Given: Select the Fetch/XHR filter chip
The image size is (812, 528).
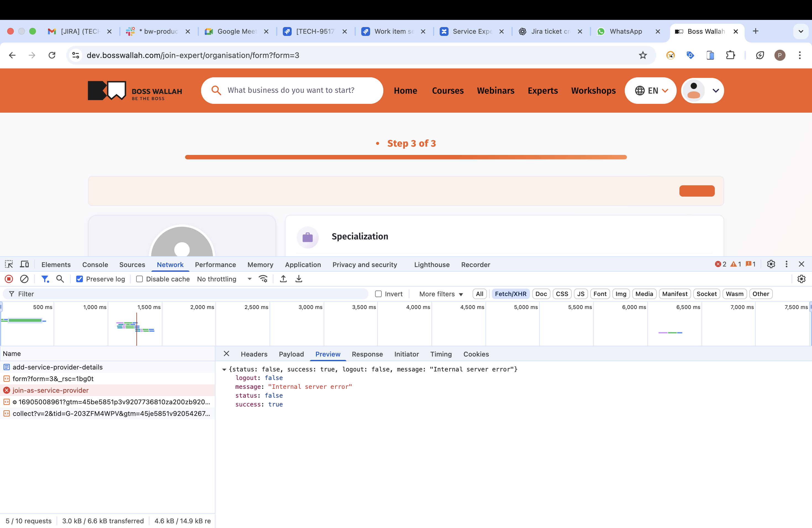Looking at the screenshot, I should pos(510,294).
